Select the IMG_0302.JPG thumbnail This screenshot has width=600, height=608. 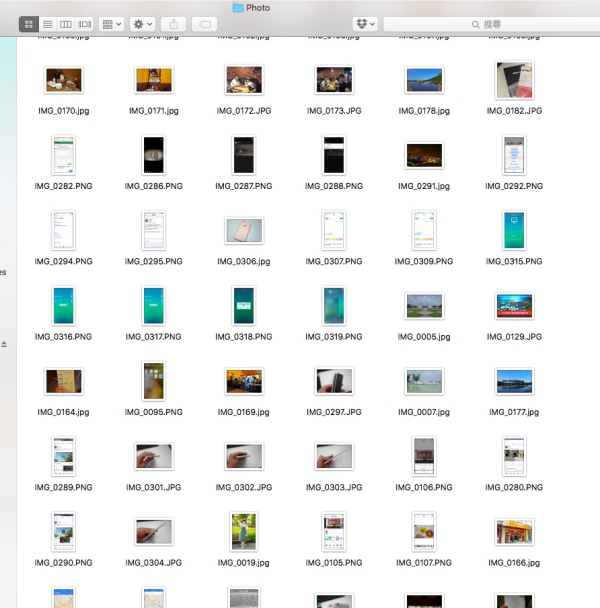pos(244,456)
